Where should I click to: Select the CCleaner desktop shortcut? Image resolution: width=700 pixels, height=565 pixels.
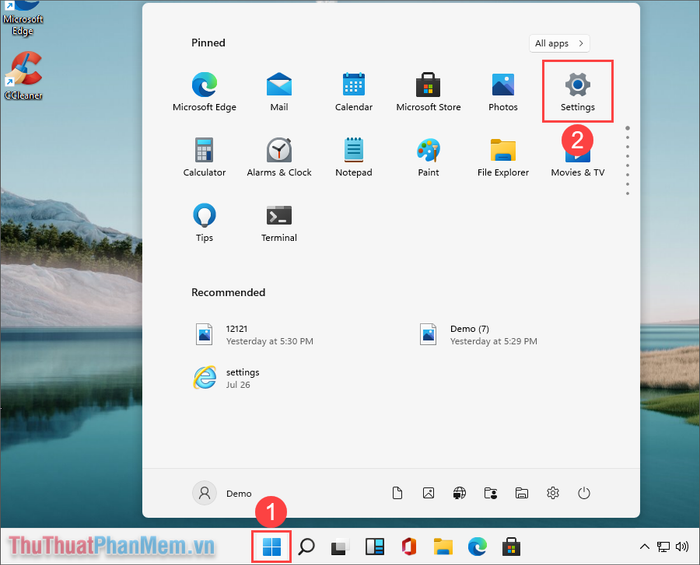(x=23, y=76)
